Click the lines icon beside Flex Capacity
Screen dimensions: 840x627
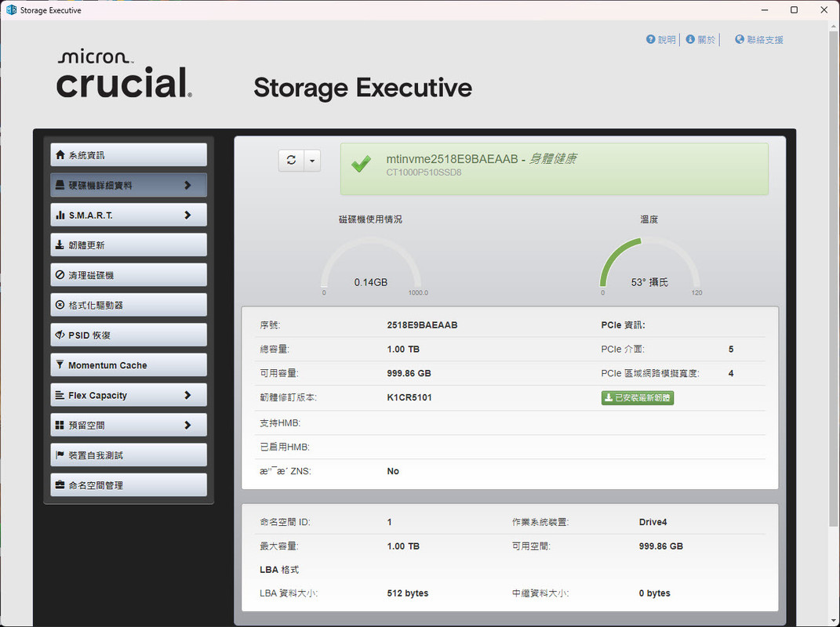[60, 395]
